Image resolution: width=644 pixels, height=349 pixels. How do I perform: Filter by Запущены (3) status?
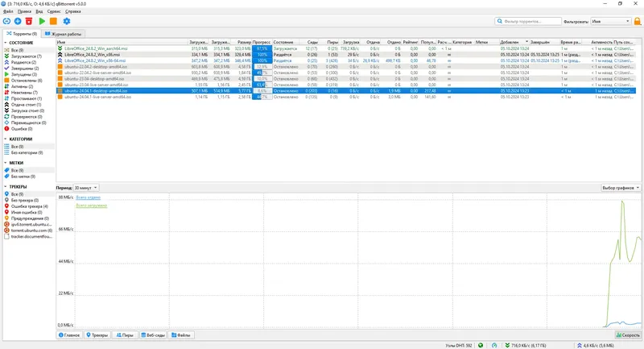click(x=24, y=74)
